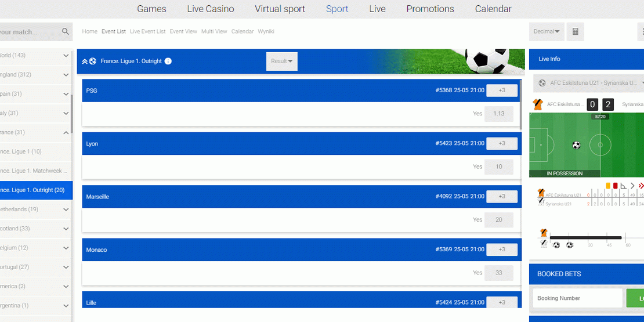644x322 pixels.
Task: Open France. Ligue 1 (10) league
Action: pos(36,151)
